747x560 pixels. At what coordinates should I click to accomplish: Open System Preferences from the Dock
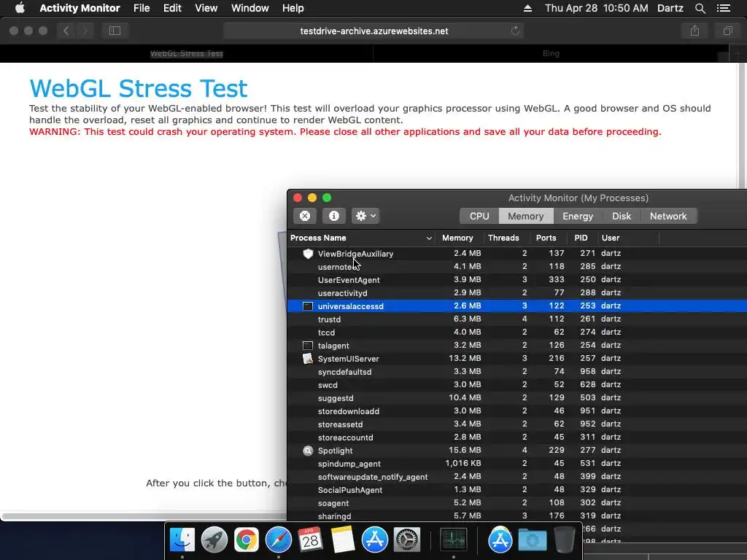[407, 540]
